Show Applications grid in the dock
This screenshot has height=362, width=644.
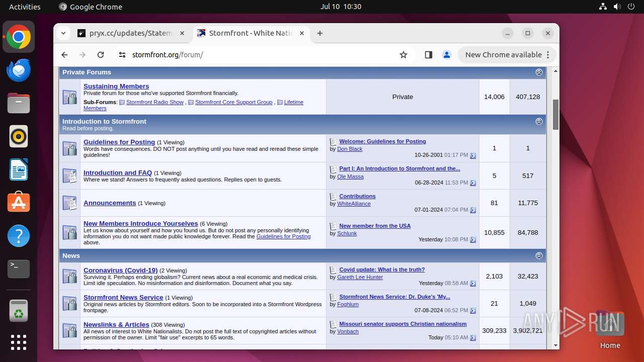click(19, 342)
